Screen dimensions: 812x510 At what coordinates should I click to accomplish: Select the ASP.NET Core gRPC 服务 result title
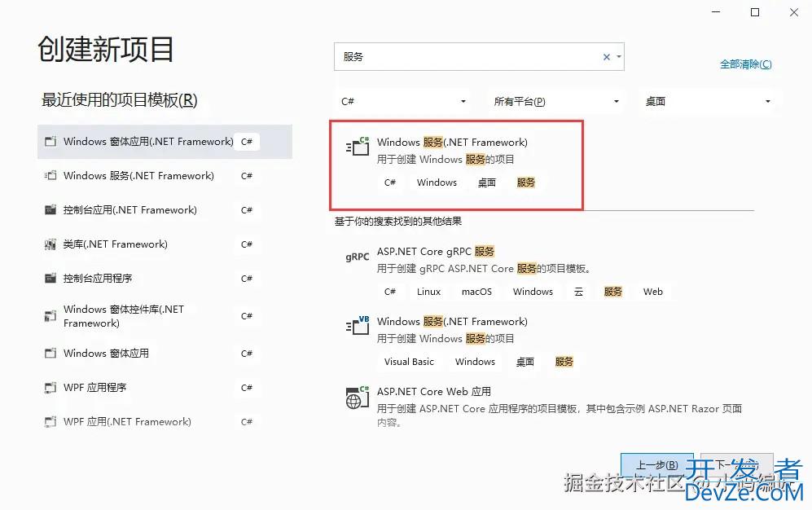436,251
